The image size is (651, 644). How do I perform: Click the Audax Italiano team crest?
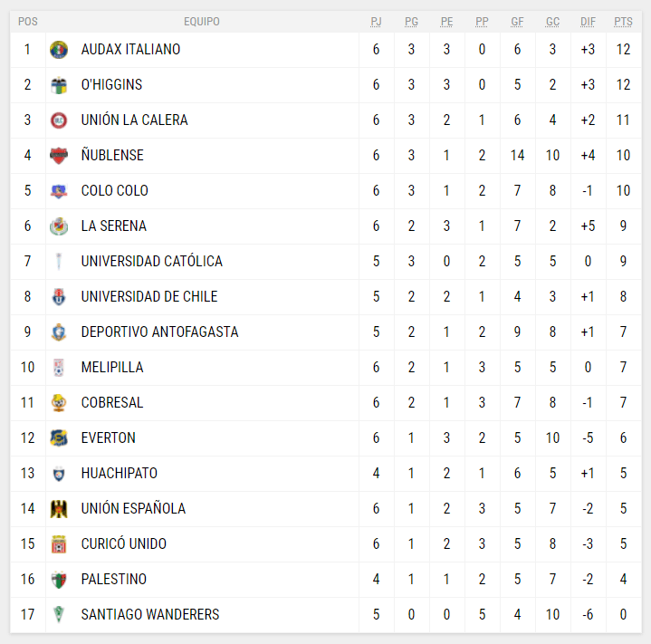59,50
